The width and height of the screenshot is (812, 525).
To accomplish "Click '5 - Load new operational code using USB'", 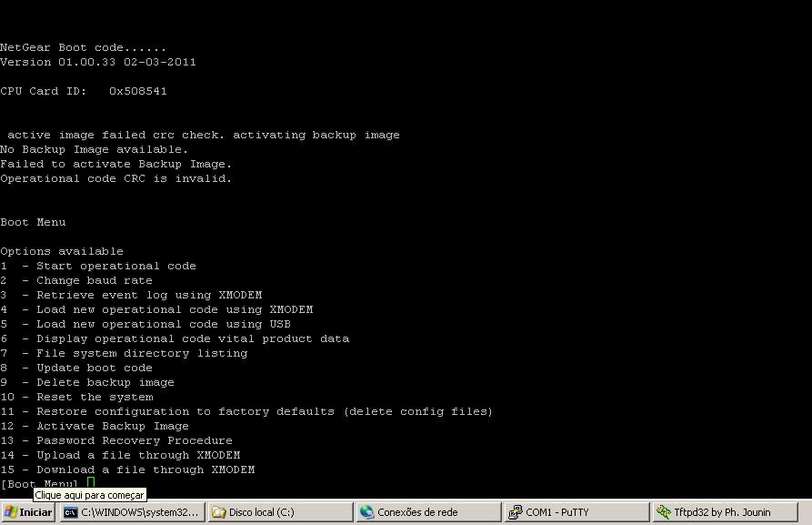I will click(x=145, y=324).
